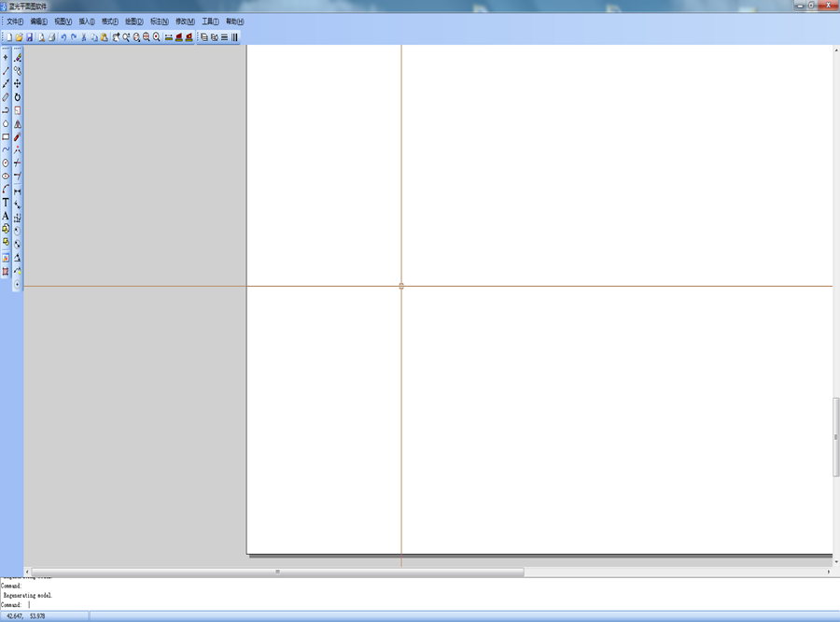Select the polygon tool
840x622 pixels.
click(x=6, y=123)
